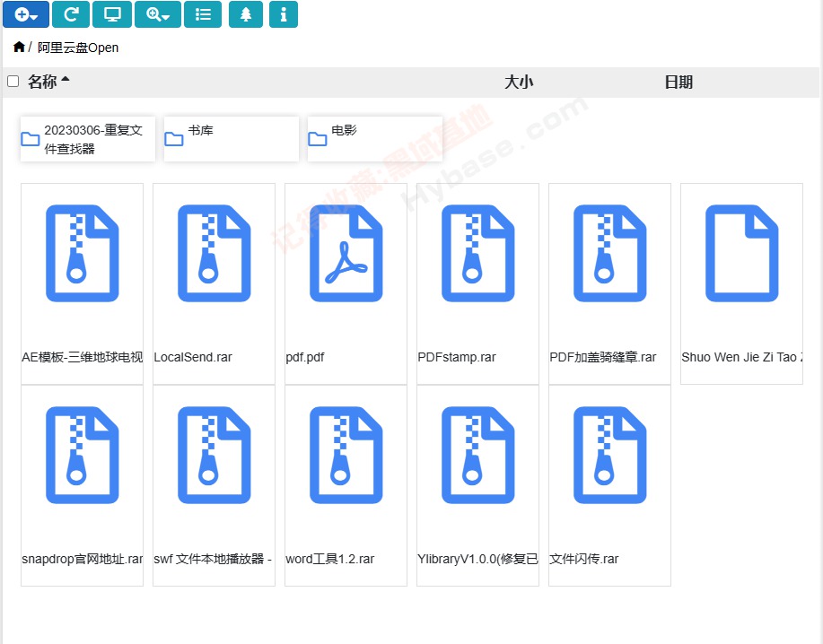Viewport: 823px width, 644px height.
Task: Open the add new item dropdown
Action: click(26, 14)
